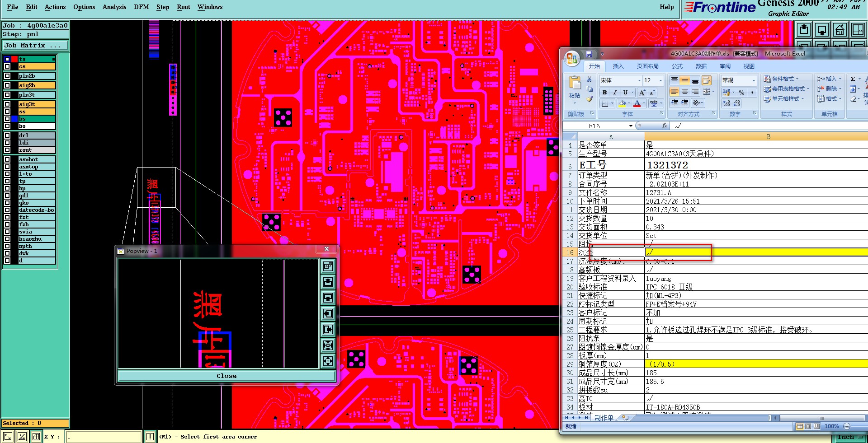
Task: Click the red color swatch of layer ts
Action: [x=14, y=59]
